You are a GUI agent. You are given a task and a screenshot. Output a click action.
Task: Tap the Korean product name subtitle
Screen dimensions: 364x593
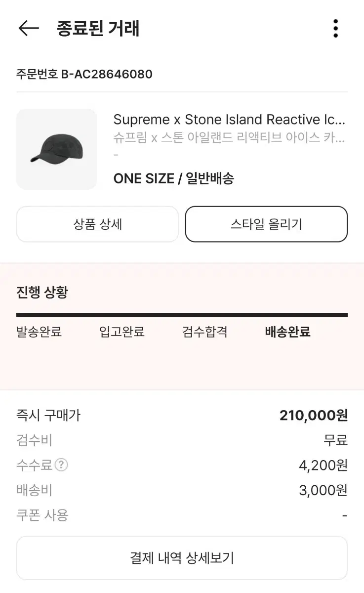tap(229, 137)
